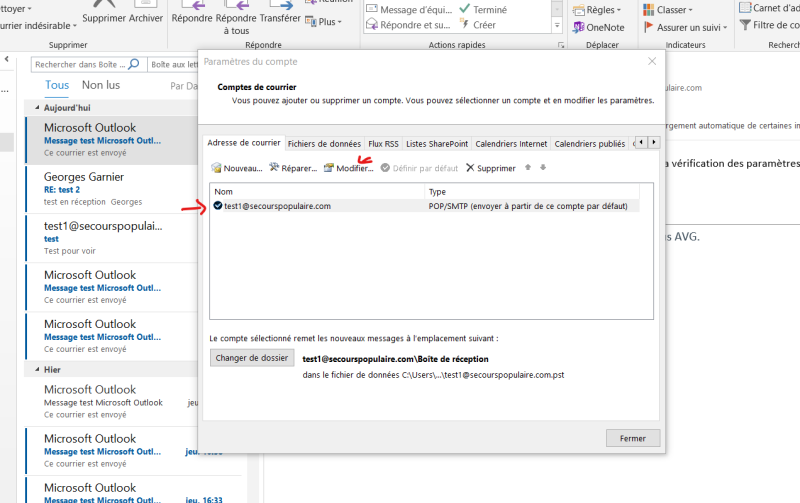Open Actions rapides dialog launcher
Screen dimensions: 800x503
[x=561, y=45]
